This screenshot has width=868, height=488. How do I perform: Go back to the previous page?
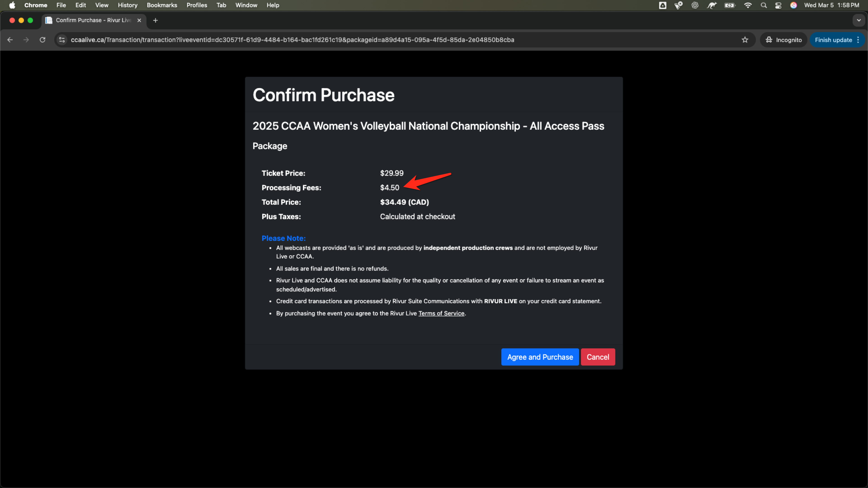coord(10,40)
